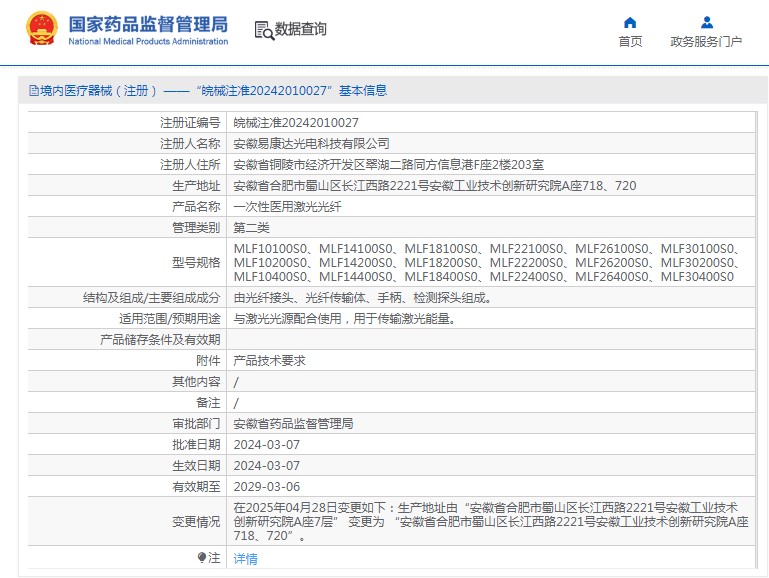Click the 审批部门 label
Image resolution: width=769 pixels, height=578 pixels.
click(196, 424)
